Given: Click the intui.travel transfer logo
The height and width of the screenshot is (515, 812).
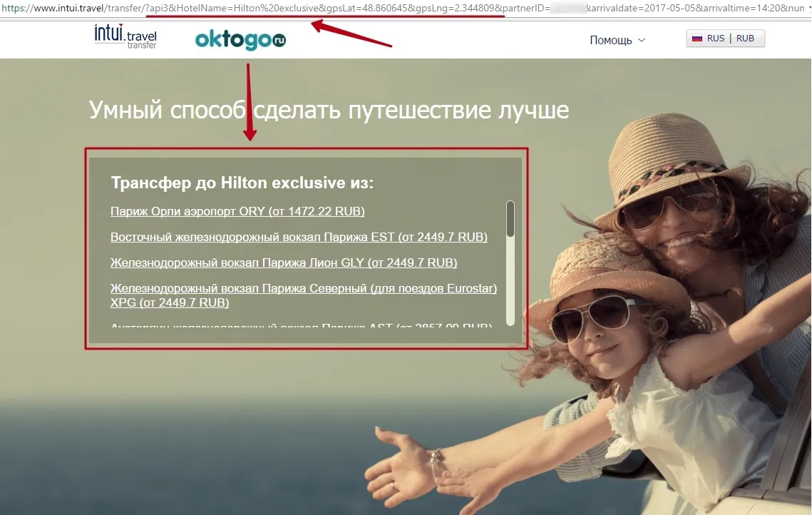Looking at the screenshot, I should (125, 36).
